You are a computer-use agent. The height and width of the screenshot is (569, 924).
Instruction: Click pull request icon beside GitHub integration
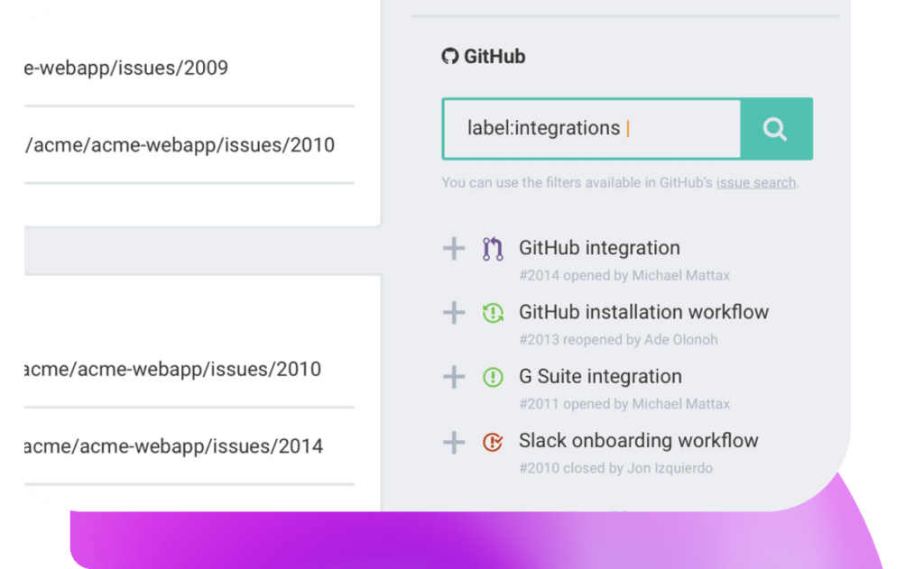point(493,249)
